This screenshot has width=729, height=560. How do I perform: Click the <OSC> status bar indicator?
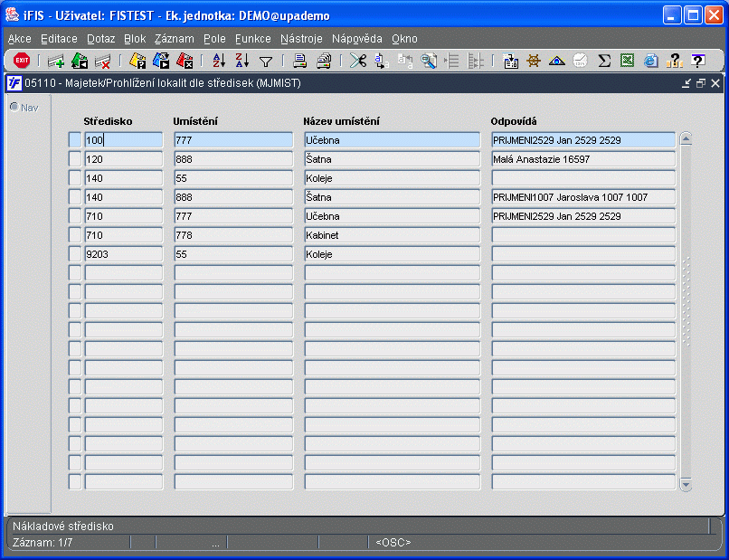point(393,542)
